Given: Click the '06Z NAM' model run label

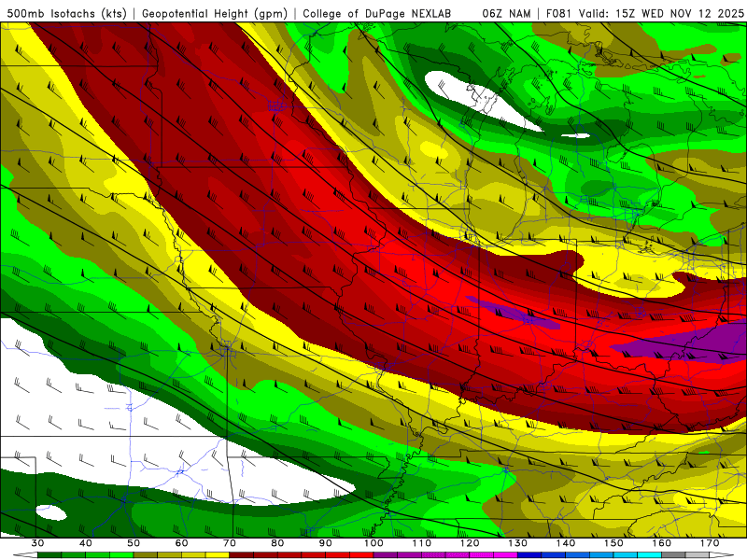Looking at the screenshot, I should coord(506,14).
